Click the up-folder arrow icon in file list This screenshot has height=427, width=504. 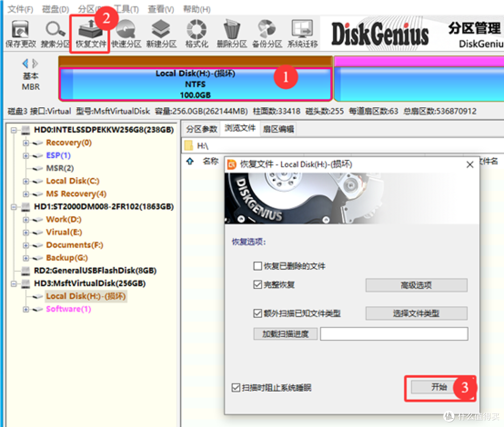click(x=190, y=161)
